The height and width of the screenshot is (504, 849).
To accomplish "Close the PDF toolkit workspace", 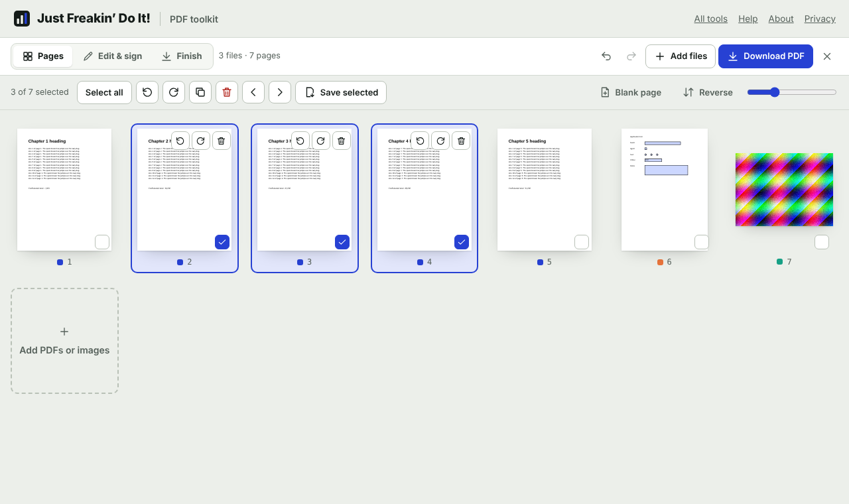I will (827, 56).
